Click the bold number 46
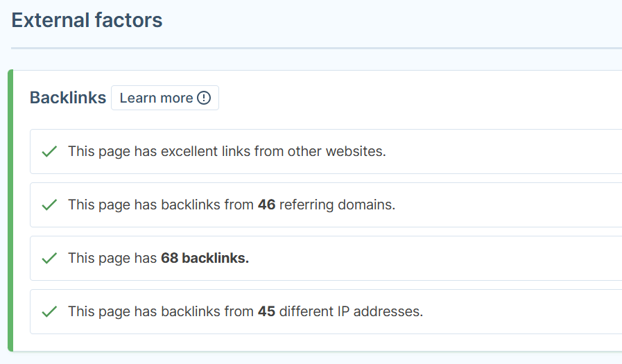 tap(266, 205)
